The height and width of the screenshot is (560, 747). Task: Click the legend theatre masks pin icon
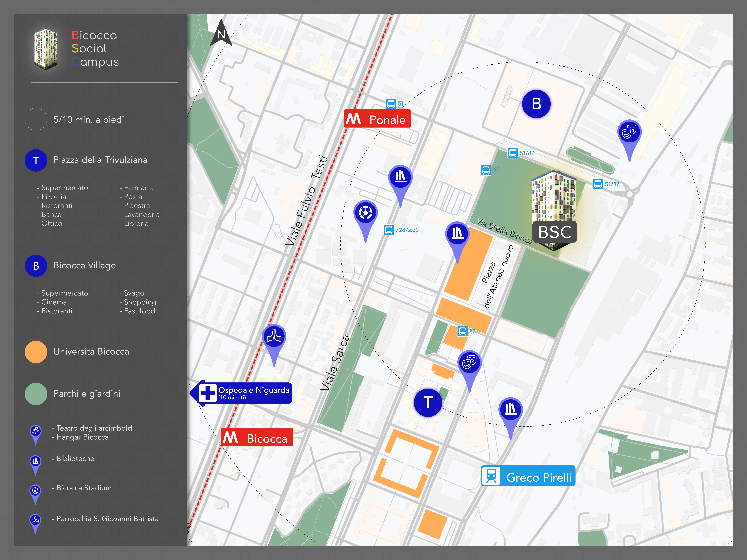tap(35, 435)
